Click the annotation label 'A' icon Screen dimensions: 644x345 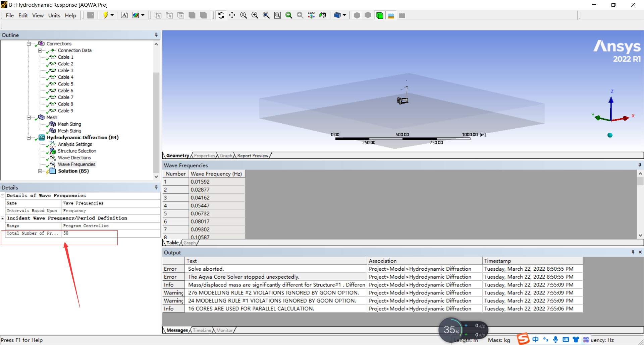124,15
